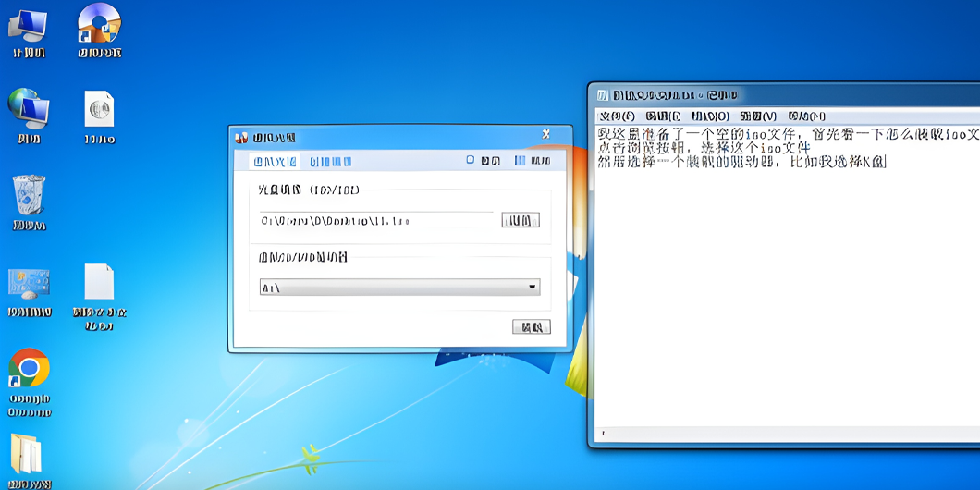
Task: Launch Google Chrome from the desktop
Action: 29,370
